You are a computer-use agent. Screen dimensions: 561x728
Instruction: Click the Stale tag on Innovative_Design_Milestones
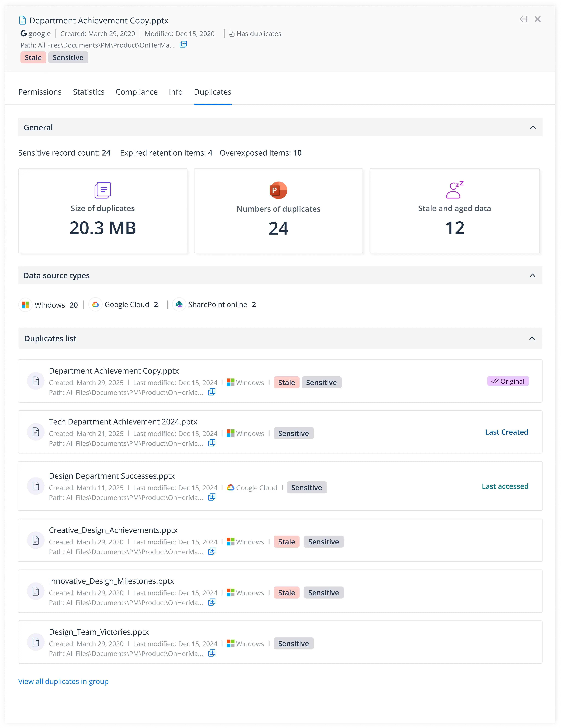click(287, 593)
